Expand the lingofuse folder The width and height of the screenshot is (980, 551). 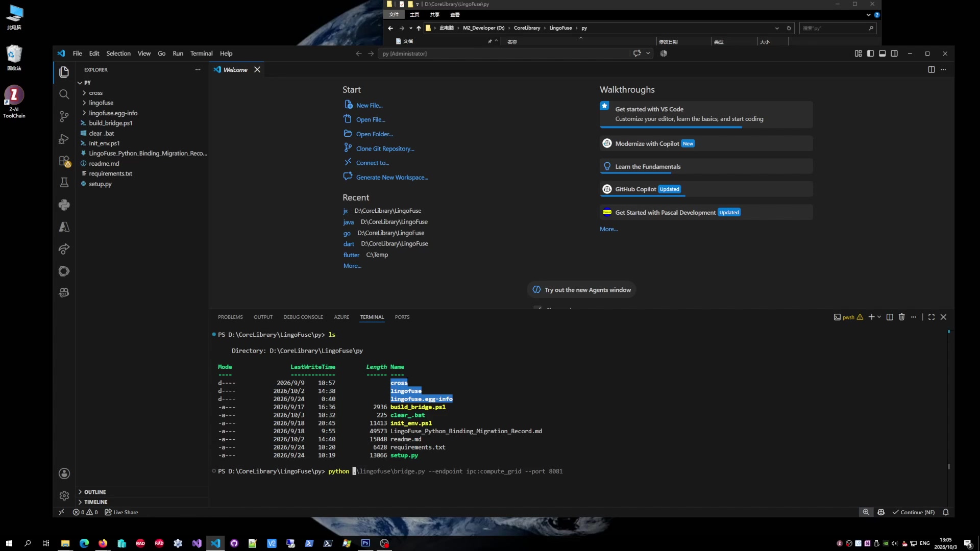pos(142,103)
